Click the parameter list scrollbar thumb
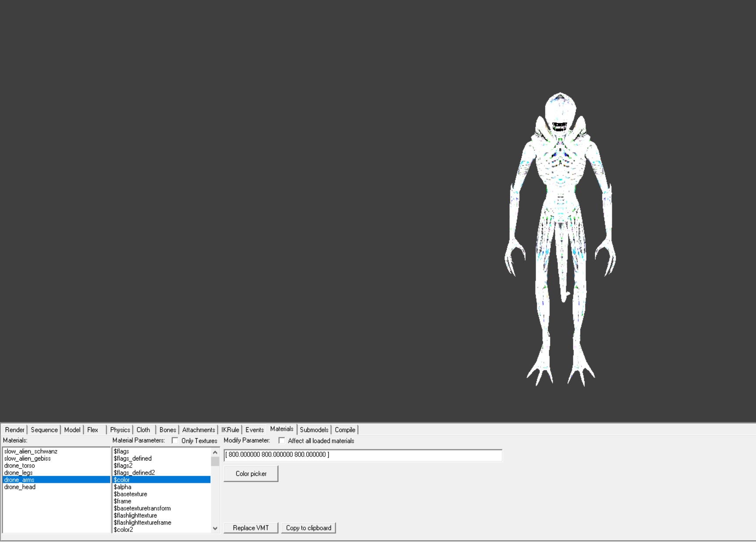This screenshot has height=542, width=756. [x=215, y=461]
